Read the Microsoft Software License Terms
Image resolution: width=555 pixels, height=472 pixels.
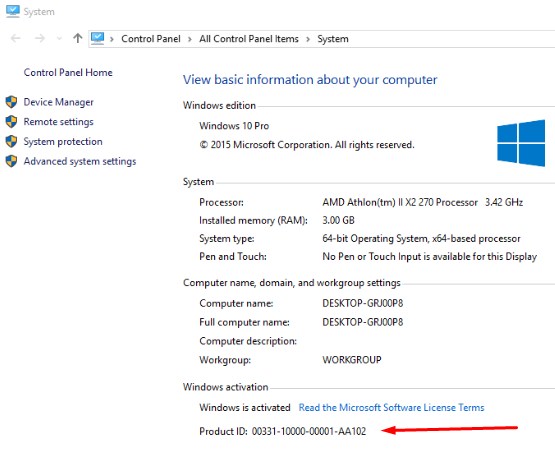coord(391,408)
